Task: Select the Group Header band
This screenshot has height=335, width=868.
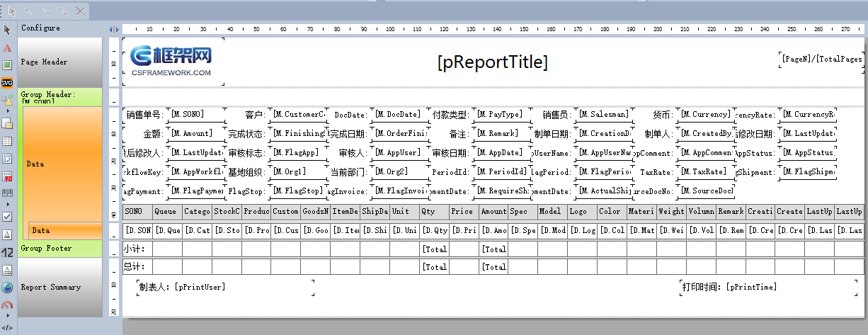Action: click(60, 97)
